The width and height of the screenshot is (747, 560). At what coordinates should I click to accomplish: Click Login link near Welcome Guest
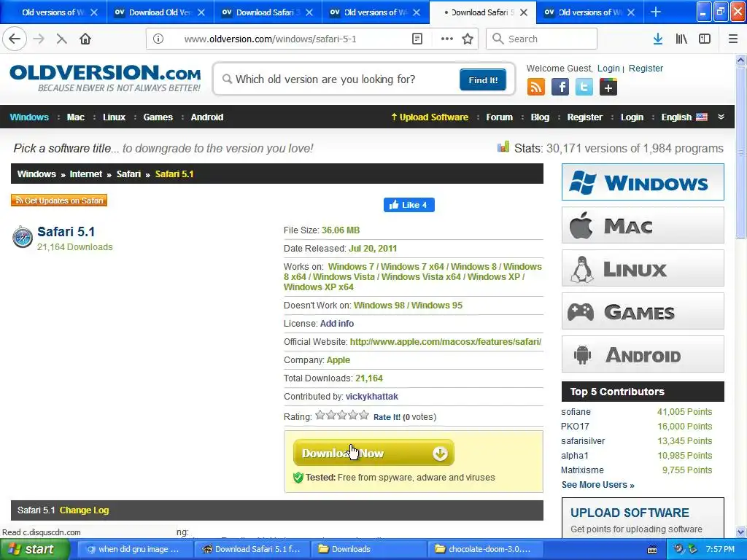(x=608, y=69)
